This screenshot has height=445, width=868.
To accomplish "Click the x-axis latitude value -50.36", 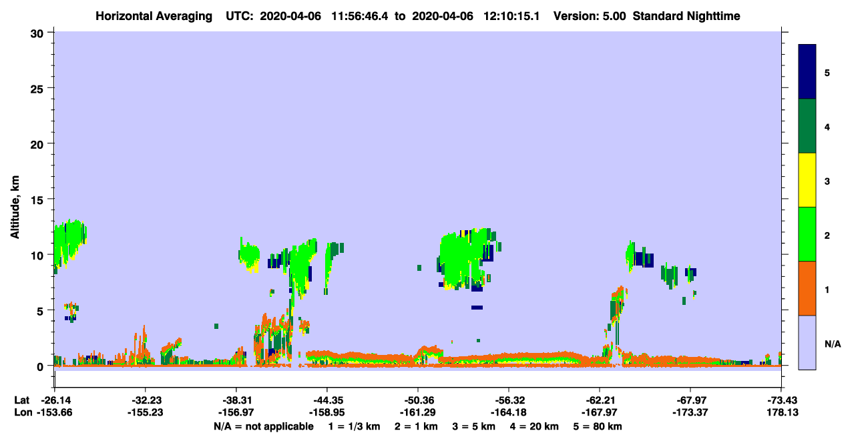I will pyautogui.click(x=417, y=400).
